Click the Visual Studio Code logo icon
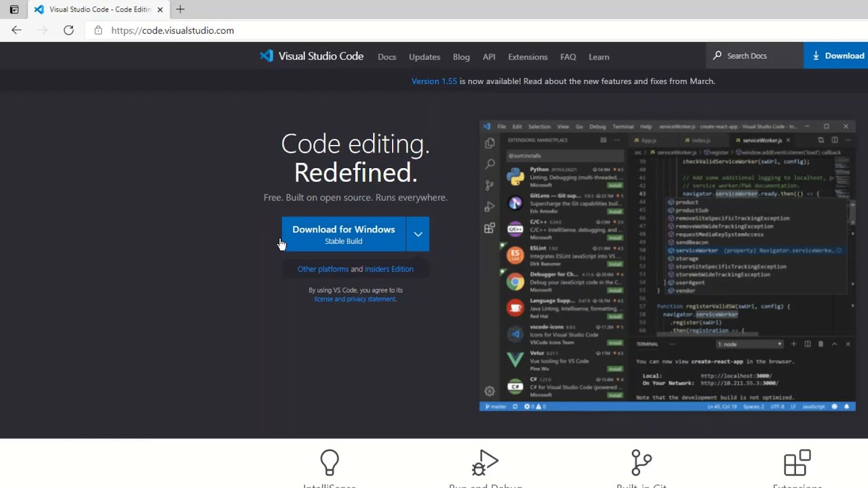Image resolution: width=868 pixels, height=488 pixels. coord(267,56)
